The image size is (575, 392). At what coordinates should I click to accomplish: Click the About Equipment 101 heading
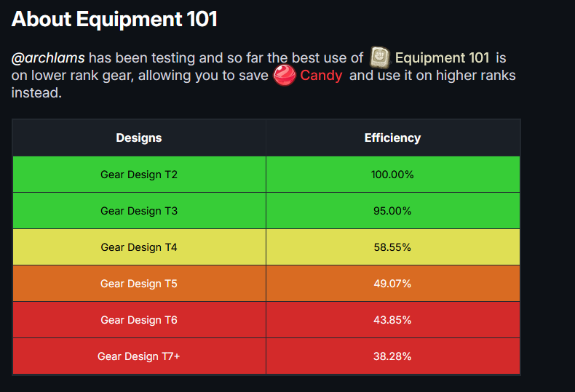(x=114, y=19)
